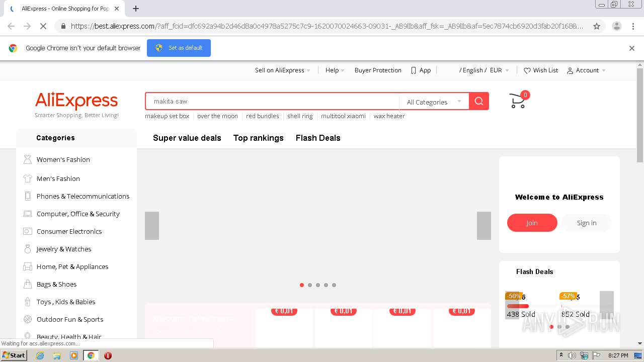Click the Consumer Electronics camera icon

(28, 231)
